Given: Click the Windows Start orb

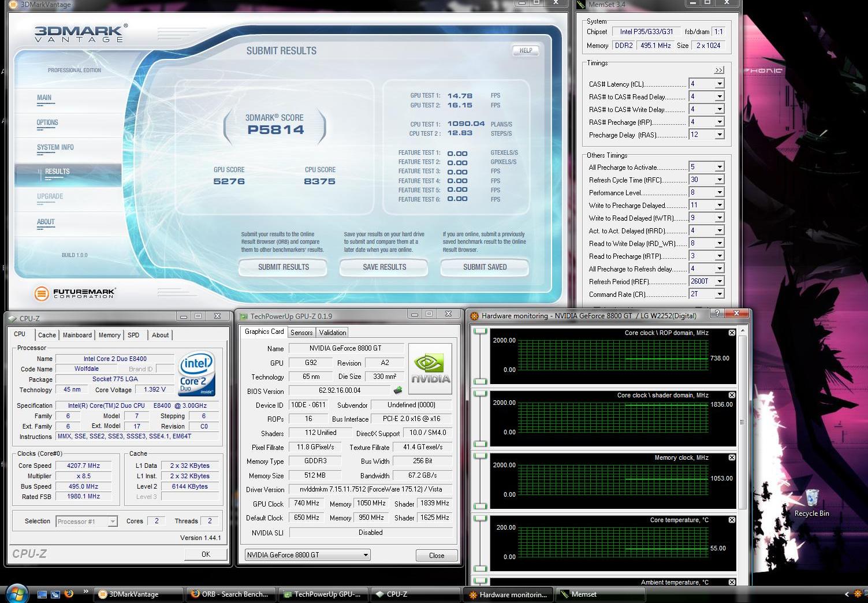Looking at the screenshot, I should point(16,594).
